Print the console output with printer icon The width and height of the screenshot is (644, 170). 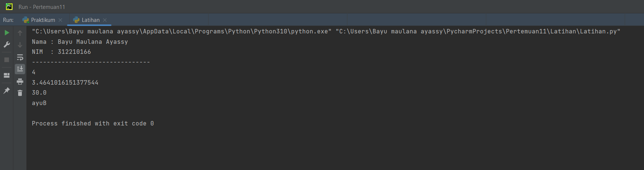20,81
